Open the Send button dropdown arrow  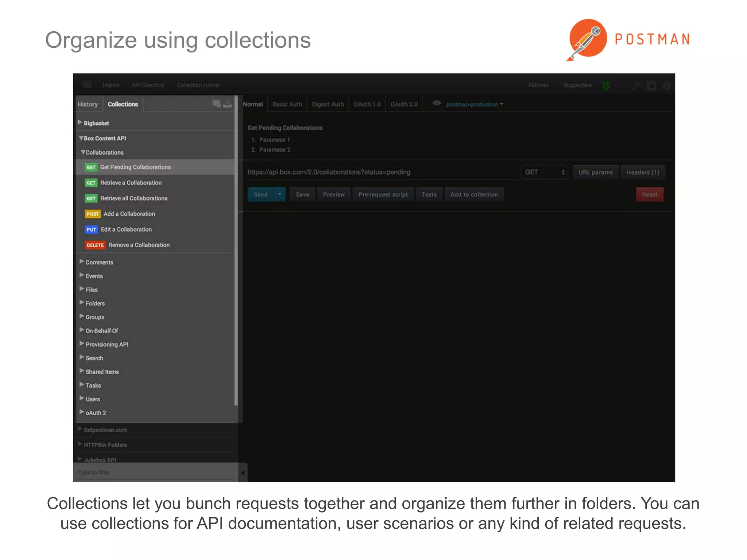coord(280,194)
